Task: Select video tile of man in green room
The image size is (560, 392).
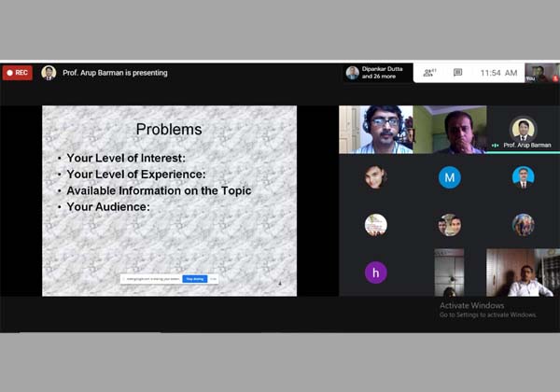Action: [x=450, y=129]
